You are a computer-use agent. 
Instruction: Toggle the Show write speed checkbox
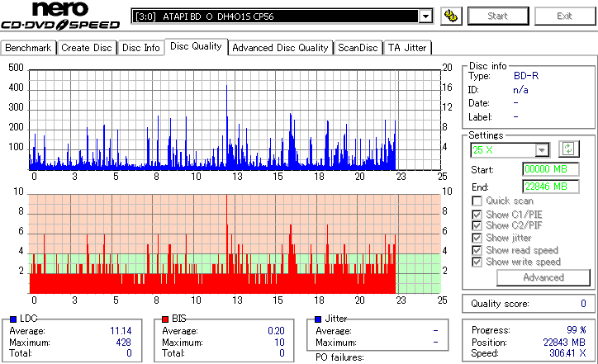(x=477, y=262)
